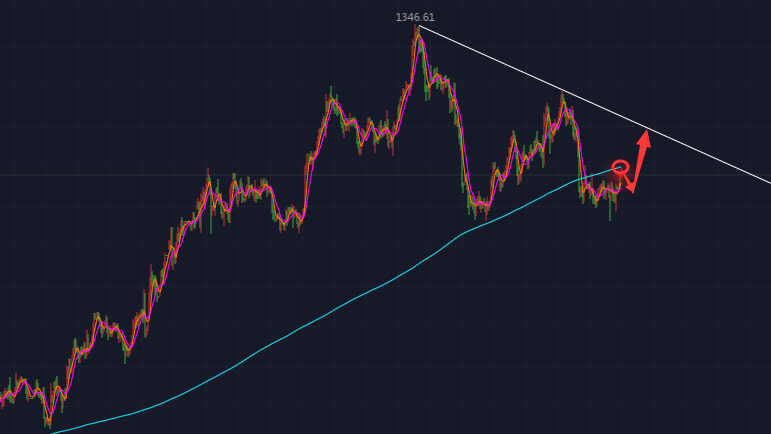The width and height of the screenshot is (771, 434).
Task: Click the trendline start at the chart peak
Action: tap(420, 27)
